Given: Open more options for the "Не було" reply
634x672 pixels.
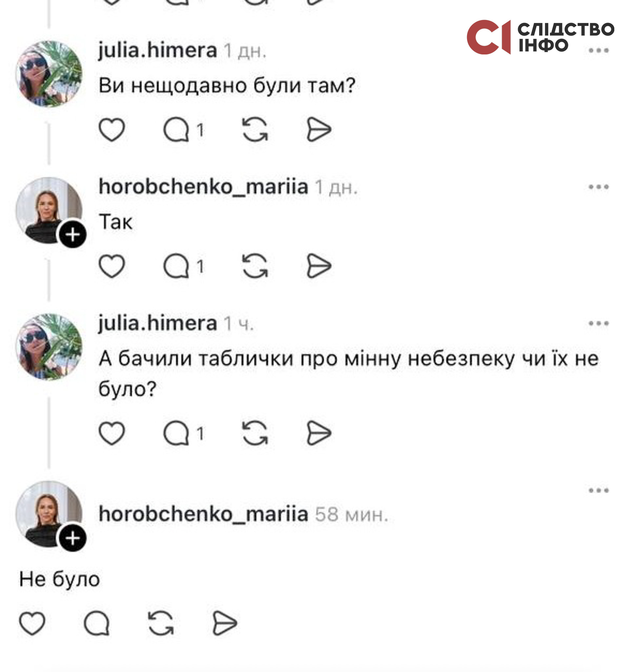Looking at the screenshot, I should [599, 491].
